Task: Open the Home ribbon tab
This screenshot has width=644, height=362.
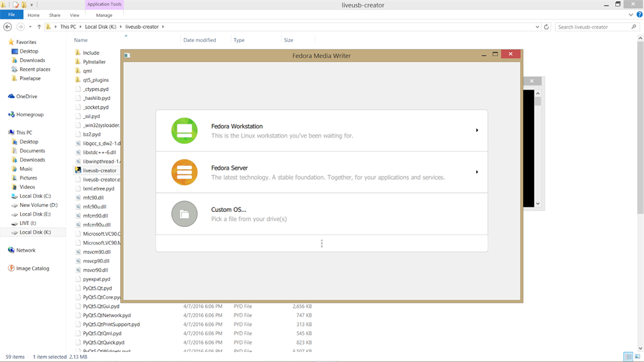Action: pos(34,15)
